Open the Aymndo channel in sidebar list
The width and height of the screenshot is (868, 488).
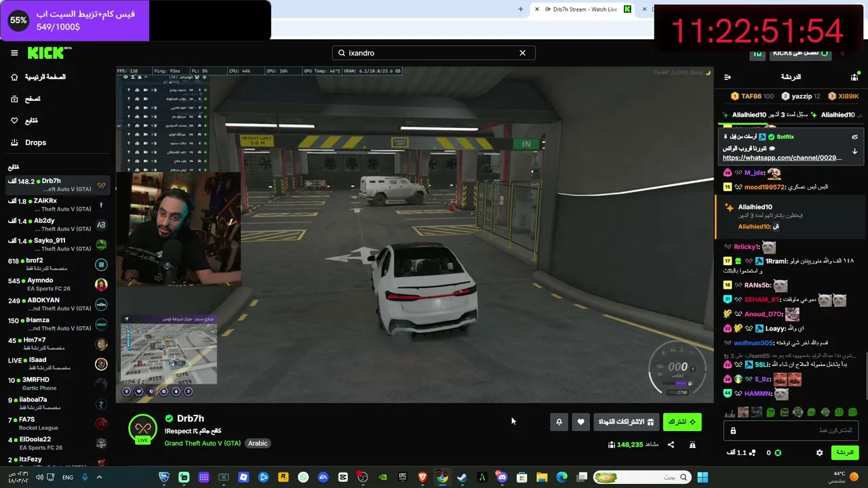click(57, 285)
